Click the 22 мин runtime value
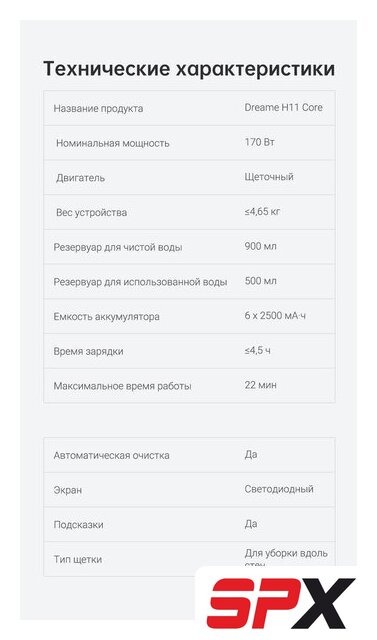The image size is (377, 640). (x=260, y=385)
